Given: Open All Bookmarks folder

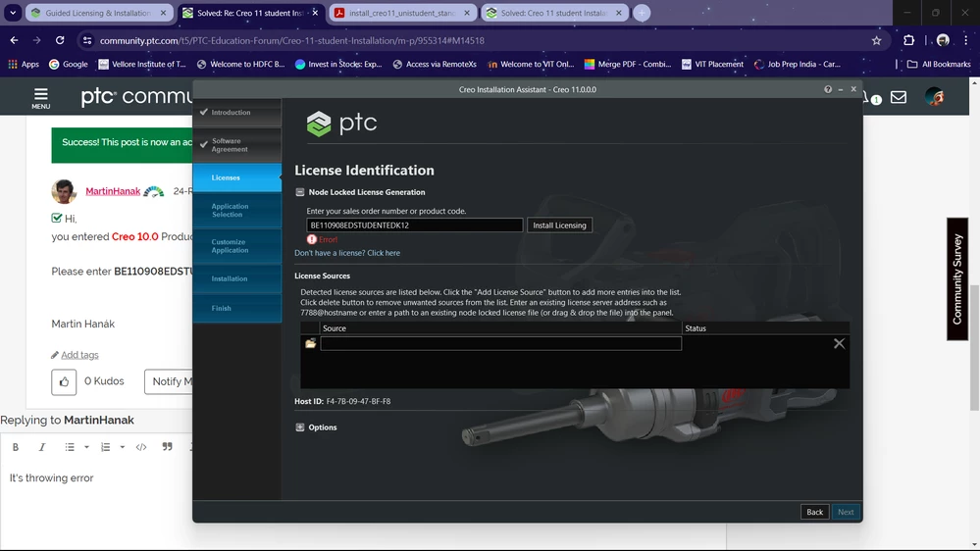Looking at the screenshot, I should click(x=939, y=65).
